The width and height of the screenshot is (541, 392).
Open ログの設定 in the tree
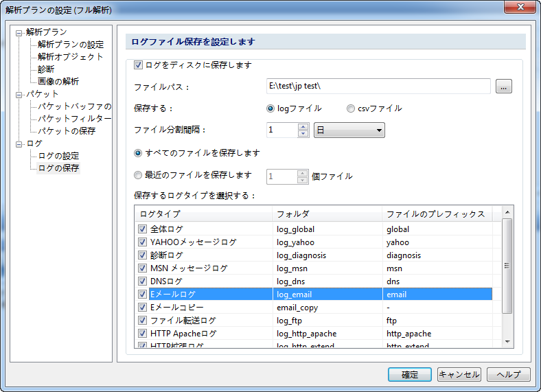click(x=58, y=156)
